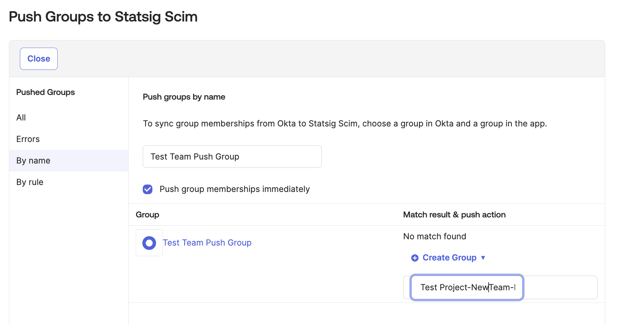Click the Group column header
The height and width of the screenshot is (325, 644).
click(x=147, y=214)
